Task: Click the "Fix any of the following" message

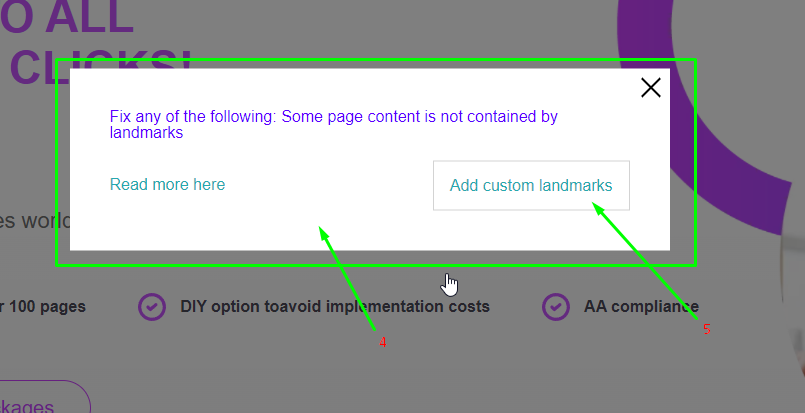Action: tap(334, 124)
